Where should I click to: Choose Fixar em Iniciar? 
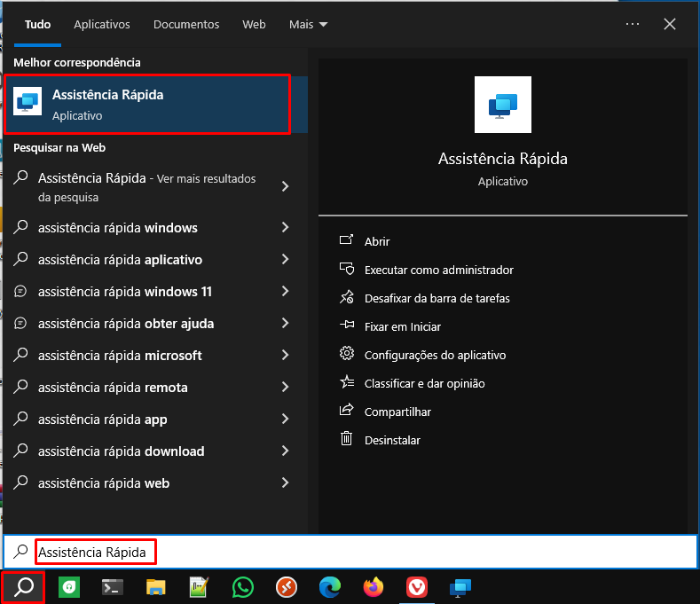point(403,326)
